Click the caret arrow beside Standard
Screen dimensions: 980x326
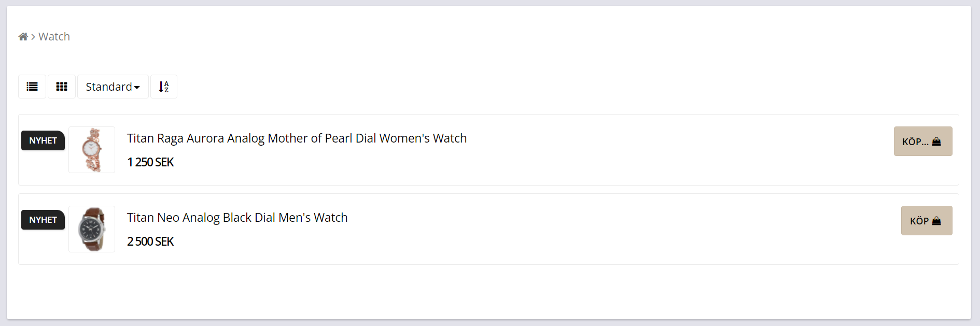pos(137,88)
